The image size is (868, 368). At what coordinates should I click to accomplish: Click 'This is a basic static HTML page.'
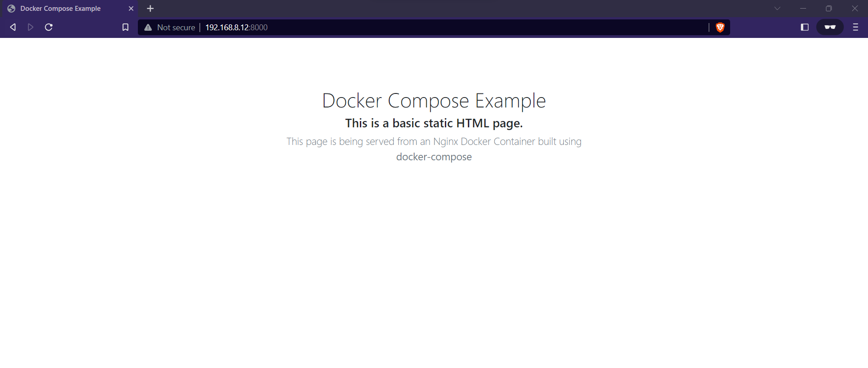(x=434, y=123)
